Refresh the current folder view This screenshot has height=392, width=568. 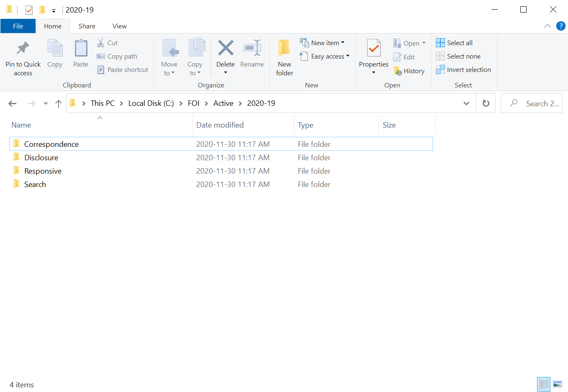point(486,103)
